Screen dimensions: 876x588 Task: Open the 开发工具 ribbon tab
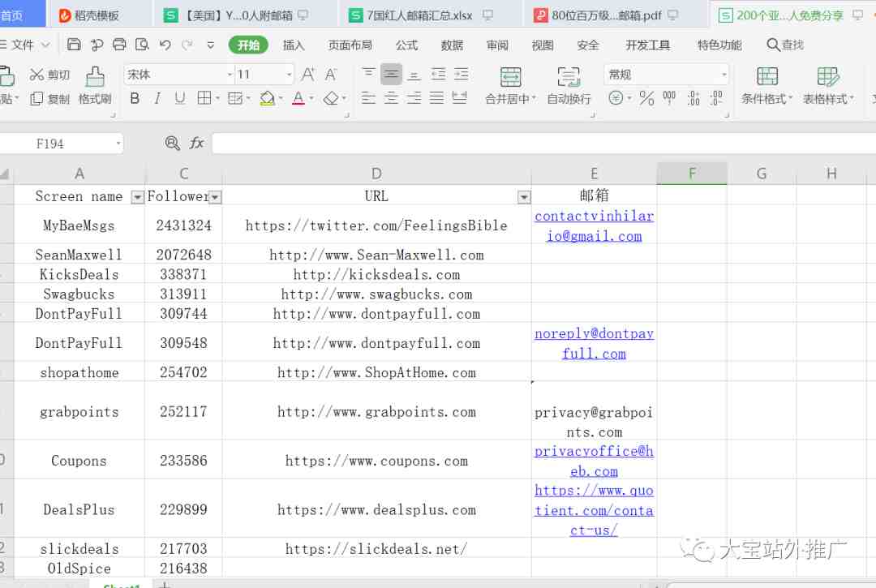click(647, 45)
